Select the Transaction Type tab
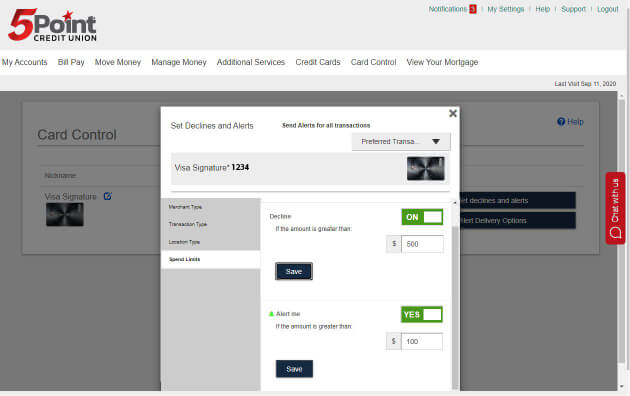The height and width of the screenshot is (396, 630). (x=210, y=224)
